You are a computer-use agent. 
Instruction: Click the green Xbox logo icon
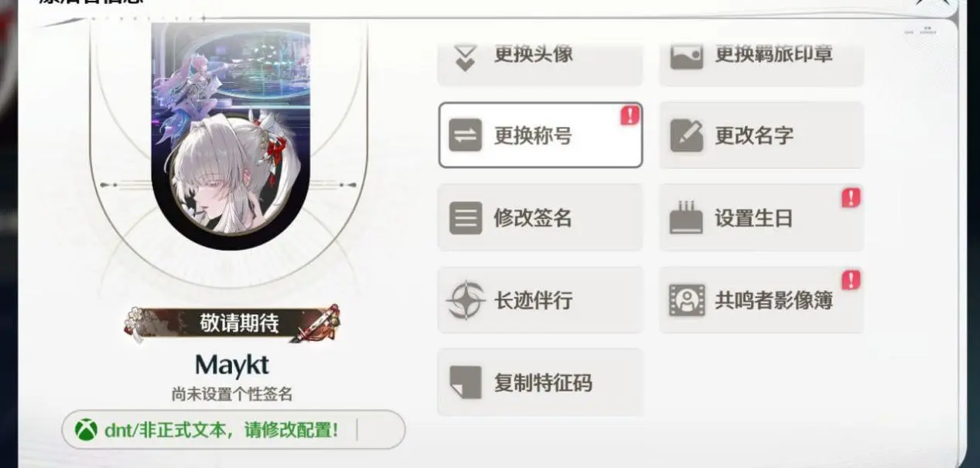(x=86, y=430)
